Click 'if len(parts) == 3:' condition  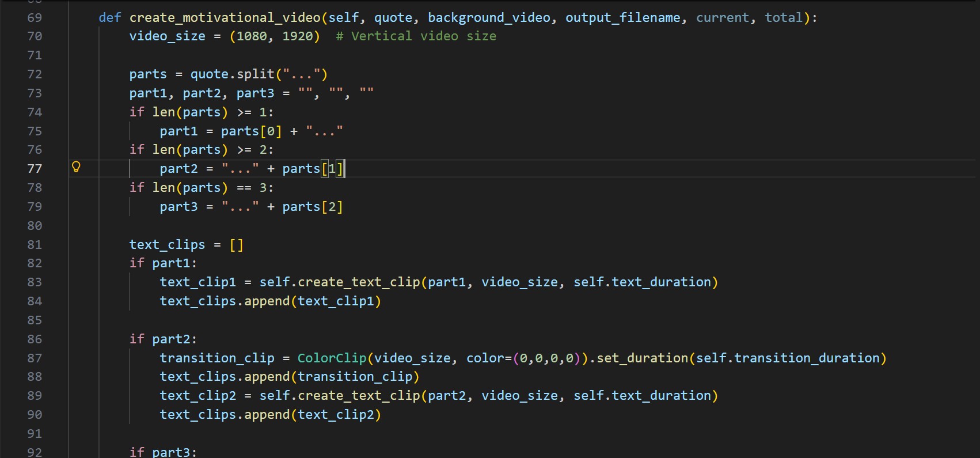[x=202, y=188]
